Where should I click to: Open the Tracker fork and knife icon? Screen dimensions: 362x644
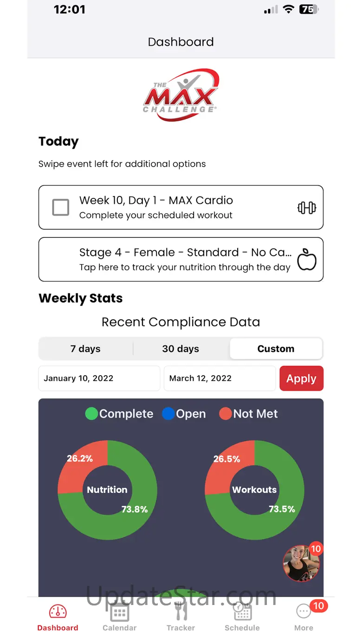tap(181, 611)
